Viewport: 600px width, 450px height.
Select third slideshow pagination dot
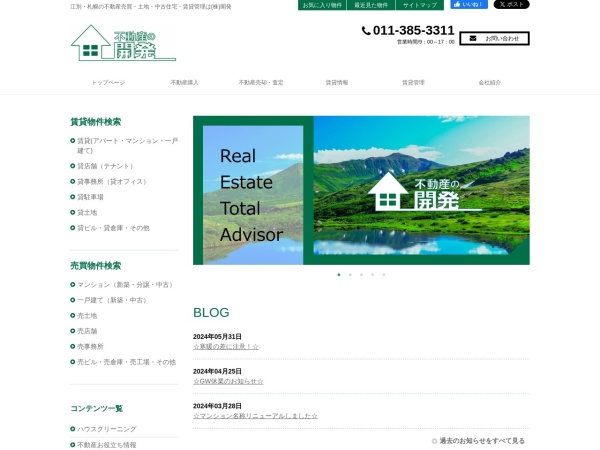click(x=361, y=274)
